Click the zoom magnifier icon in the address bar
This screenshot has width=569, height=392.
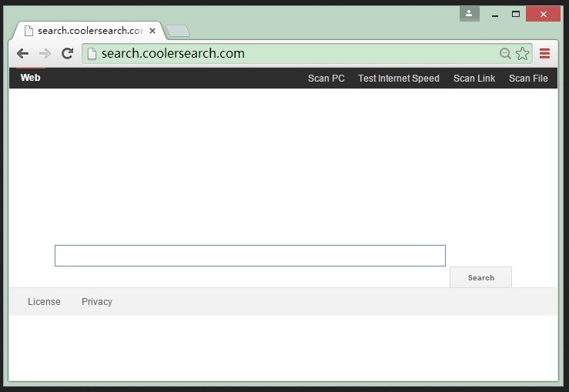pyautogui.click(x=505, y=54)
